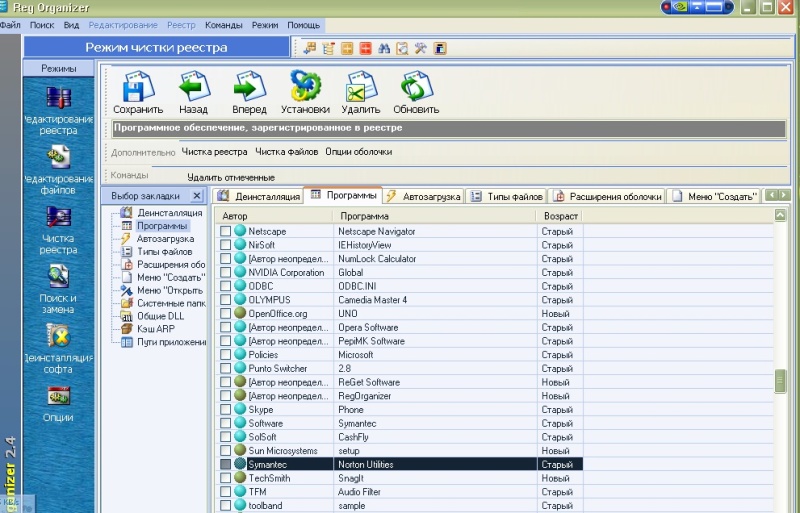Sort list by Автор column header
800x513 pixels.
tap(236, 216)
